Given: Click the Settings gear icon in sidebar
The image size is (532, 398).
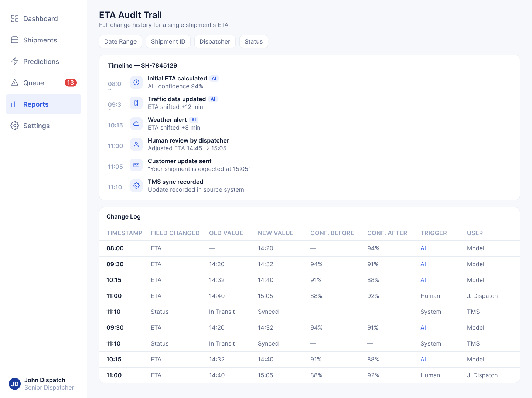Looking at the screenshot, I should coord(15,126).
